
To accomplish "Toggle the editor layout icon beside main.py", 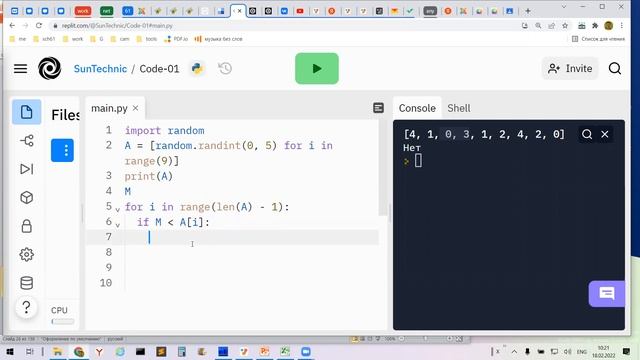I will (x=378, y=107).
